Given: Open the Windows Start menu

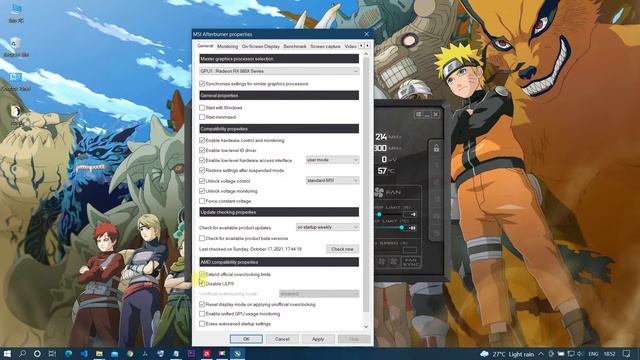Looking at the screenshot, I should [x=7, y=353].
